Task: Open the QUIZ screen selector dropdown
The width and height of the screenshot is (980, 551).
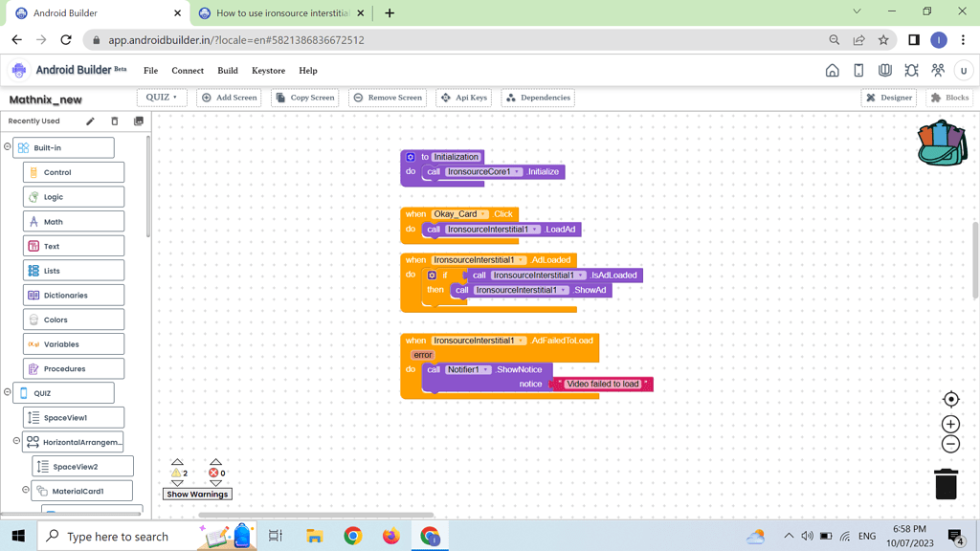Action: pos(159,97)
